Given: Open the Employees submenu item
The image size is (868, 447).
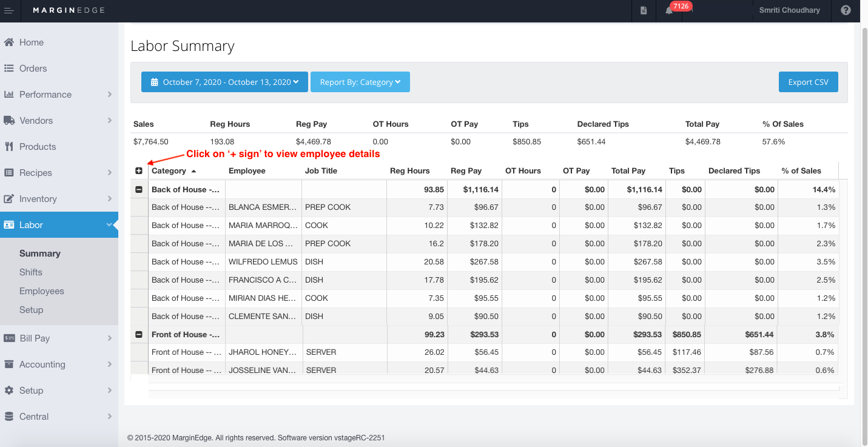Looking at the screenshot, I should click(42, 291).
